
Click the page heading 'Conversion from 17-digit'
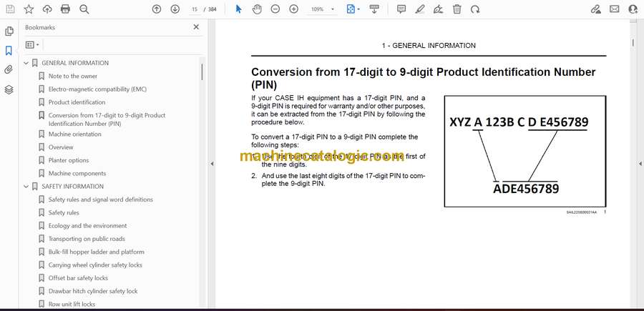point(424,79)
